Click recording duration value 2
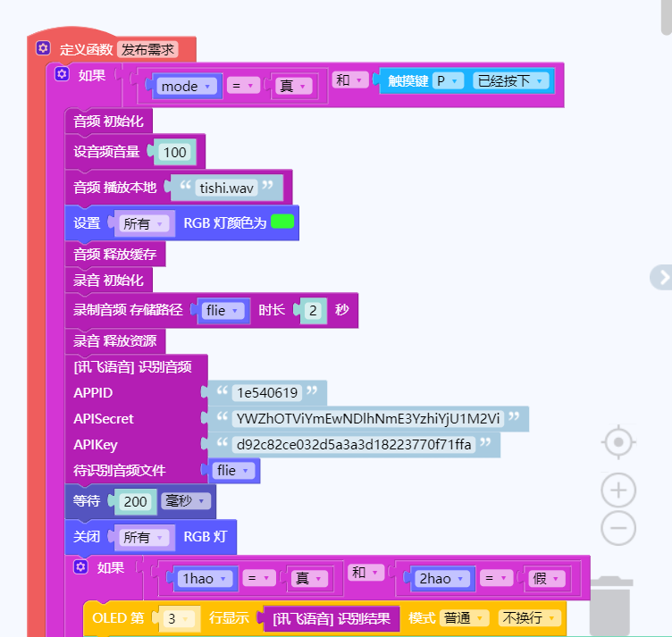Image resolution: width=672 pixels, height=637 pixels. click(313, 310)
